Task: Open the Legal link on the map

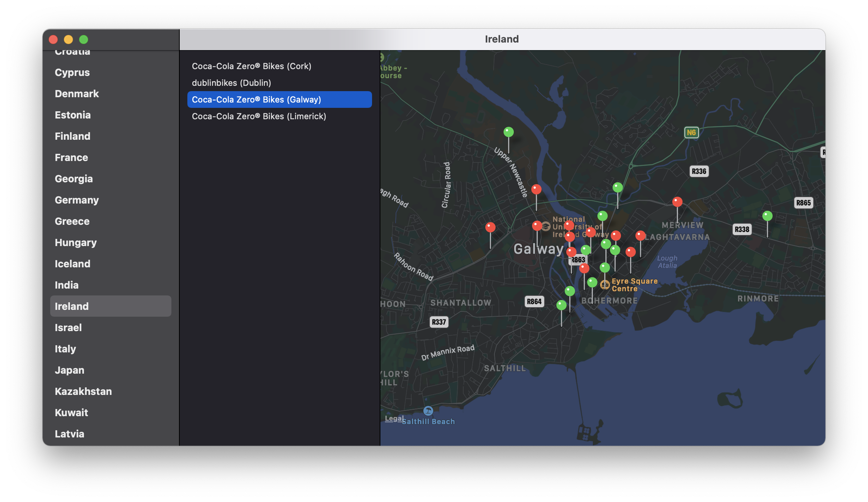Action: coord(394,418)
